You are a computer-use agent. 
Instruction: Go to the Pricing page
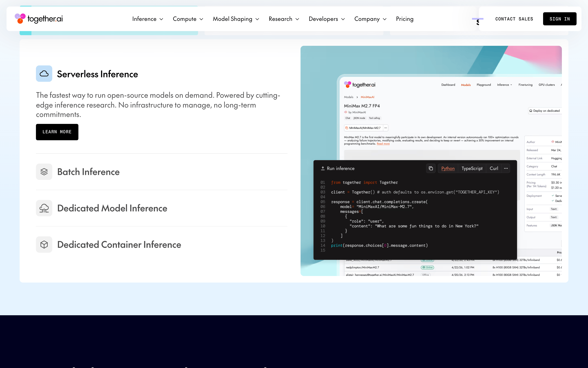tap(404, 19)
